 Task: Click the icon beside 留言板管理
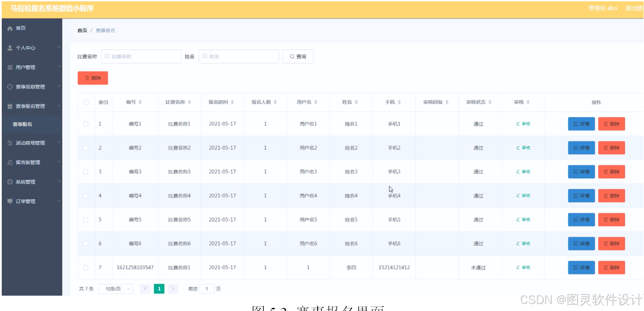[10, 162]
